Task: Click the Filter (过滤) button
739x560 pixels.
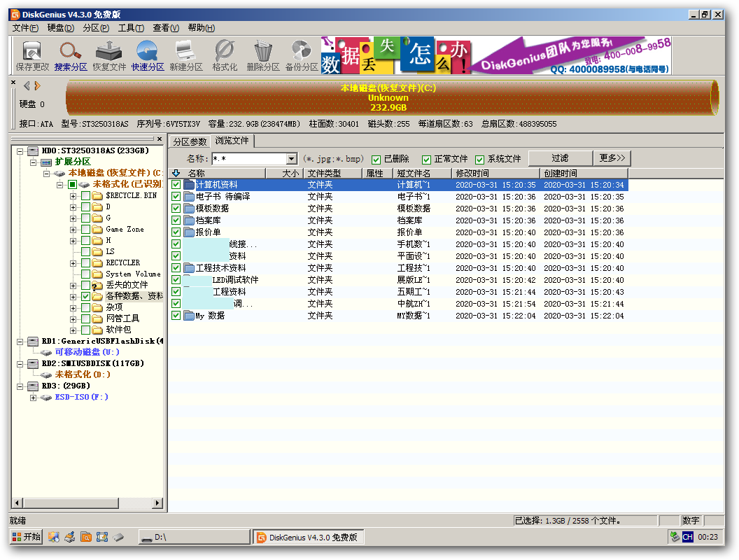Action: (560, 158)
